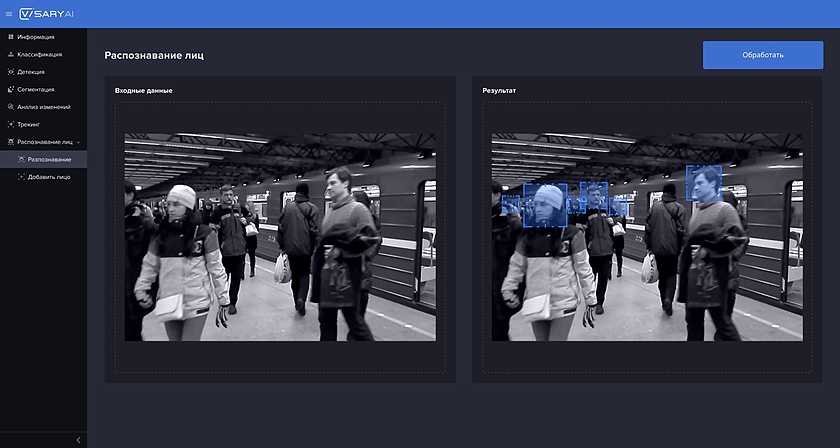The height and width of the screenshot is (448, 840).
Task: Click the Распознавание лиц sidebar label
Action: [x=45, y=142]
